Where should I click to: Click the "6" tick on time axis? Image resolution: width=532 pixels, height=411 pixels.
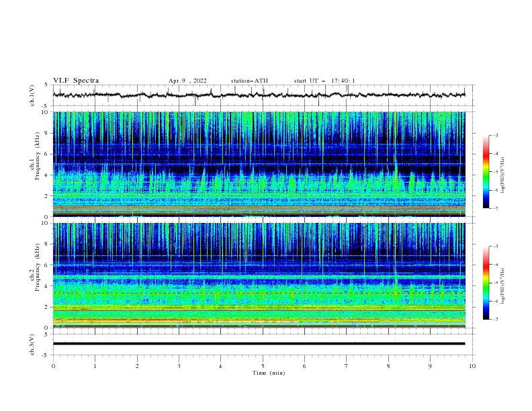pos(304,366)
